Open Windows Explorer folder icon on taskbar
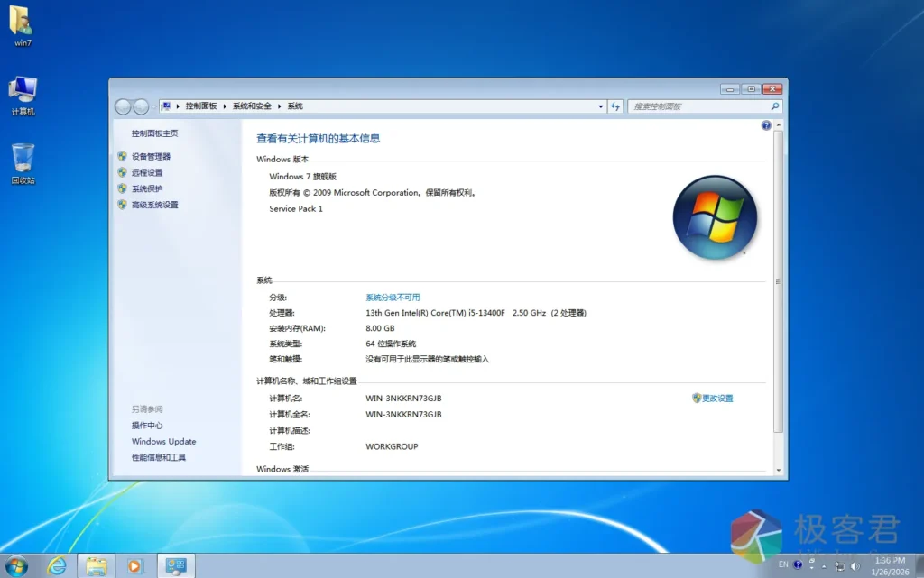Image resolution: width=924 pixels, height=578 pixels. pos(96,565)
